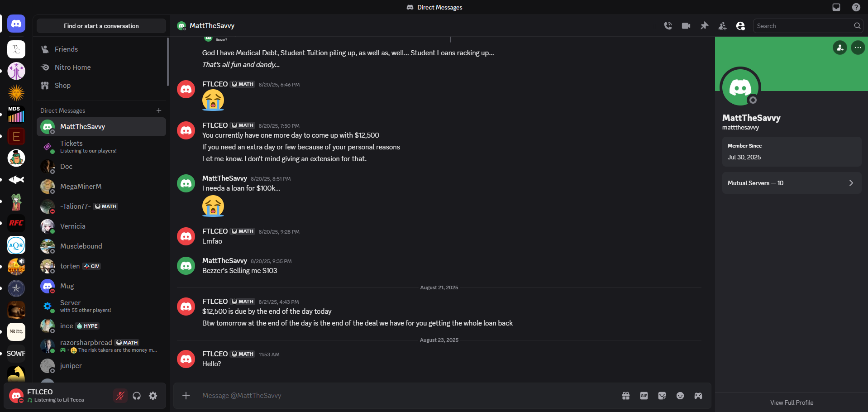
Task: Open more options on profile banner
Action: 858,48
